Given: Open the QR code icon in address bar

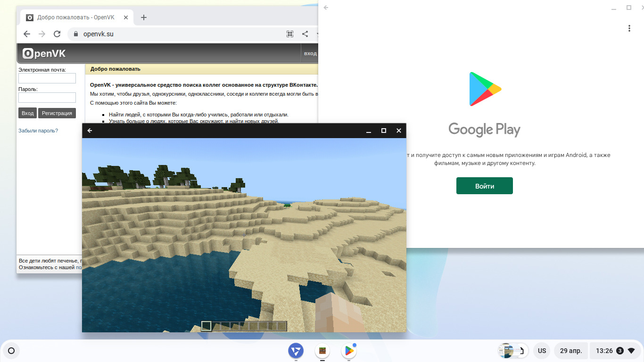Looking at the screenshot, I should [290, 34].
